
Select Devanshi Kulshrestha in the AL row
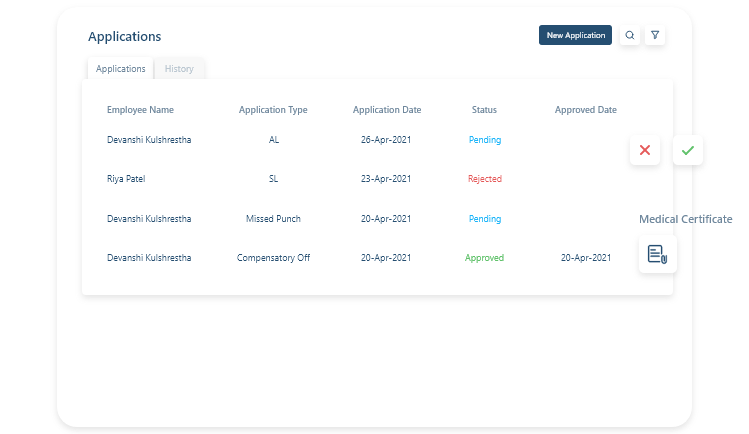149,140
